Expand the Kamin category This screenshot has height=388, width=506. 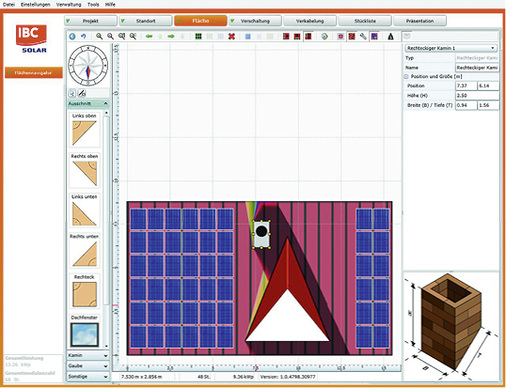pyautogui.click(x=88, y=355)
